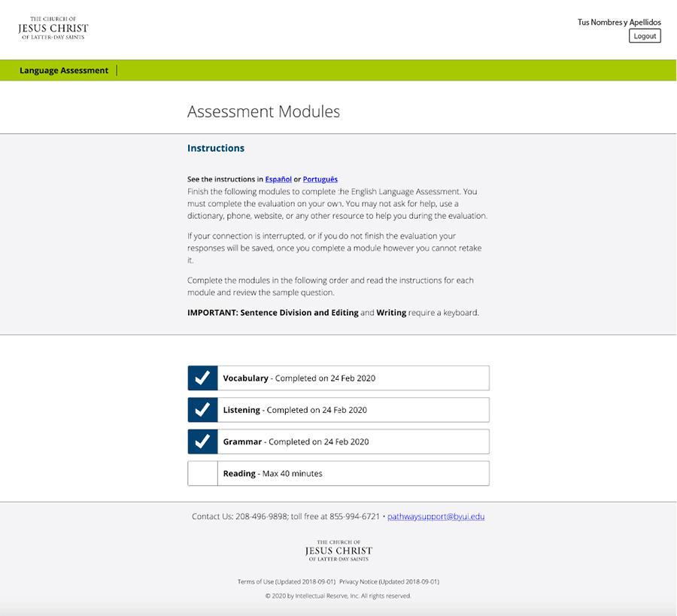Click the Grammar module checkmark icon
The width and height of the screenshot is (677, 616).
202,442
